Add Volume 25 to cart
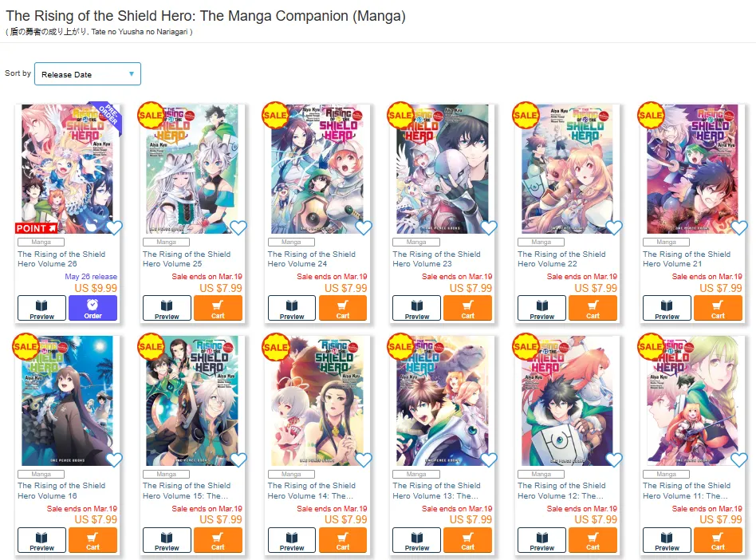This screenshot has height=560, width=756. point(218,308)
